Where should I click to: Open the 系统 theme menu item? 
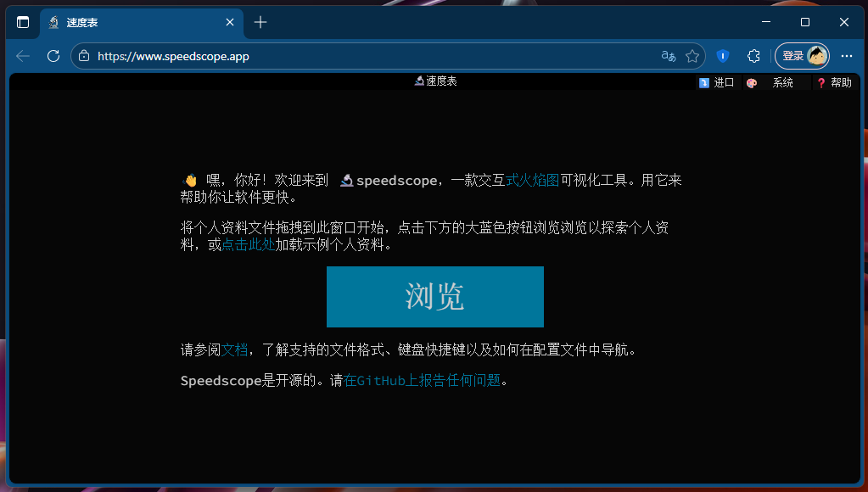pos(776,82)
